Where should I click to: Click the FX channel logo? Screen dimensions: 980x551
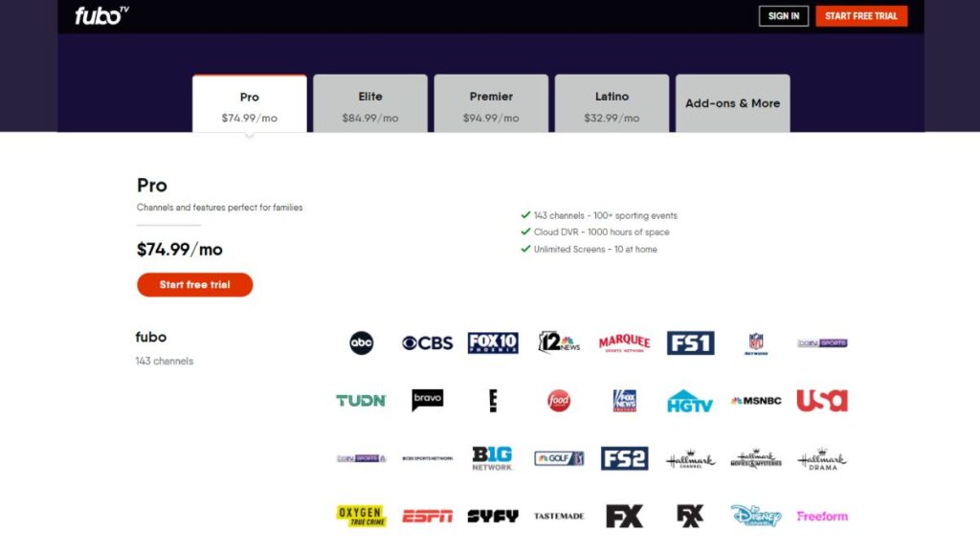[x=624, y=516]
